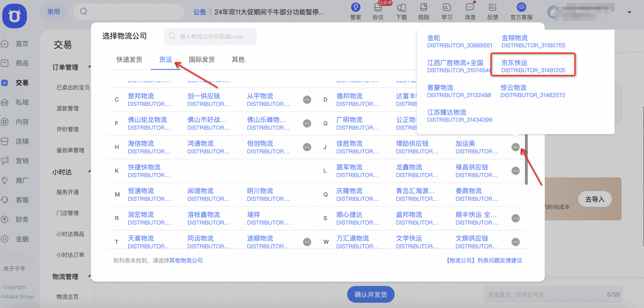Screen dimensions: 644x308
Task: Open 鉴别单管理 menu item
Action: pyautogui.click(x=70, y=150)
